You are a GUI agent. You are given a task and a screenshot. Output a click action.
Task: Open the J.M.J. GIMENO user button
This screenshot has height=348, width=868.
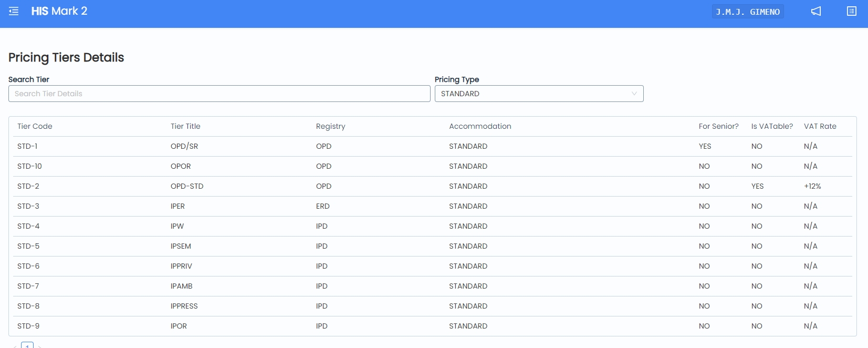pos(747,12)
